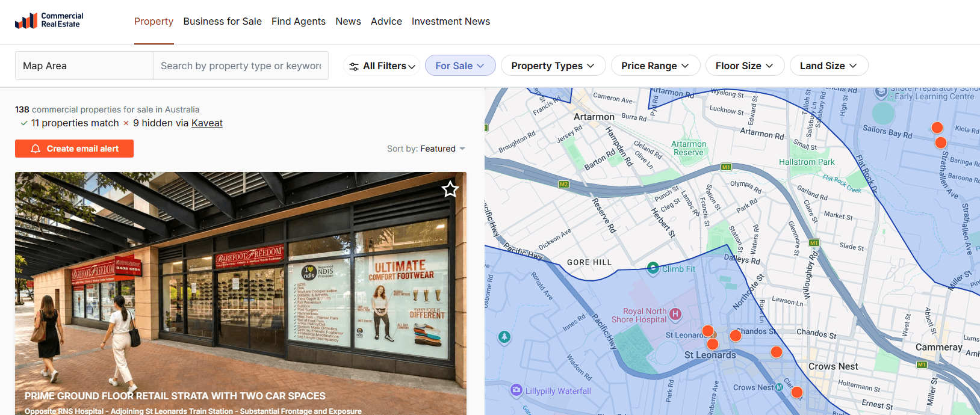Select the orange pin near Clarke St
The height and width of the screenshot is (415, 980).
[797, 393]
